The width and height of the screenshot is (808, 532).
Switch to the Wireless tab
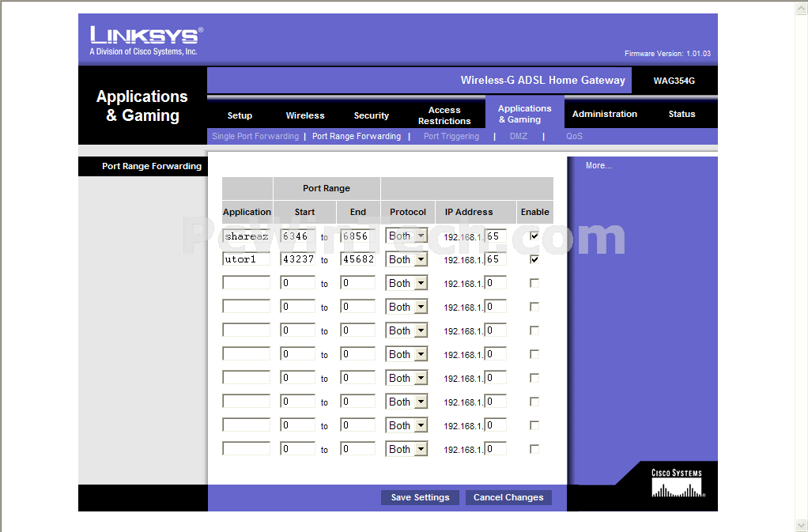pos(305,115)
